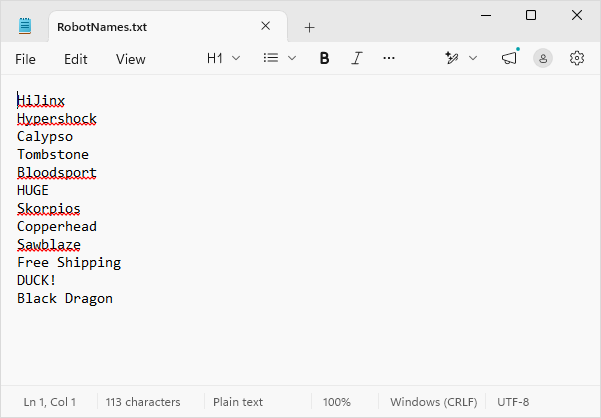Click the H1 heading button
Screen dimensions: 601x418
click(x=215, y=58)
